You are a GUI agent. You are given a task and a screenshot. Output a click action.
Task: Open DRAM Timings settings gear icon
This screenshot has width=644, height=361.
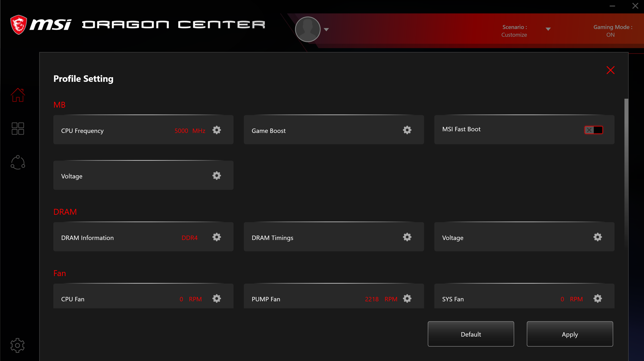407,237
